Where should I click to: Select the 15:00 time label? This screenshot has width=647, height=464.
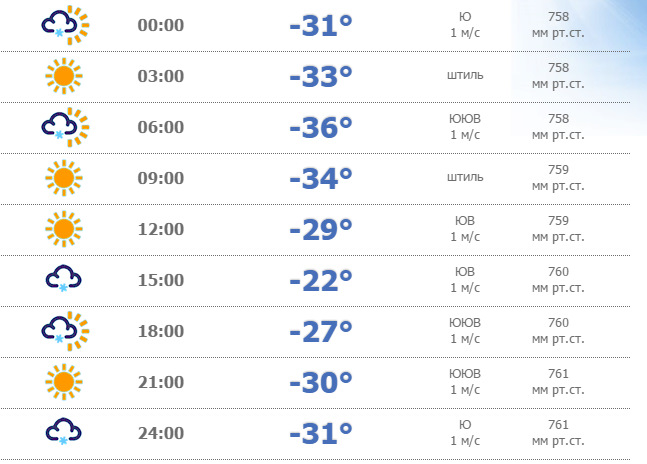pos(161,280)
